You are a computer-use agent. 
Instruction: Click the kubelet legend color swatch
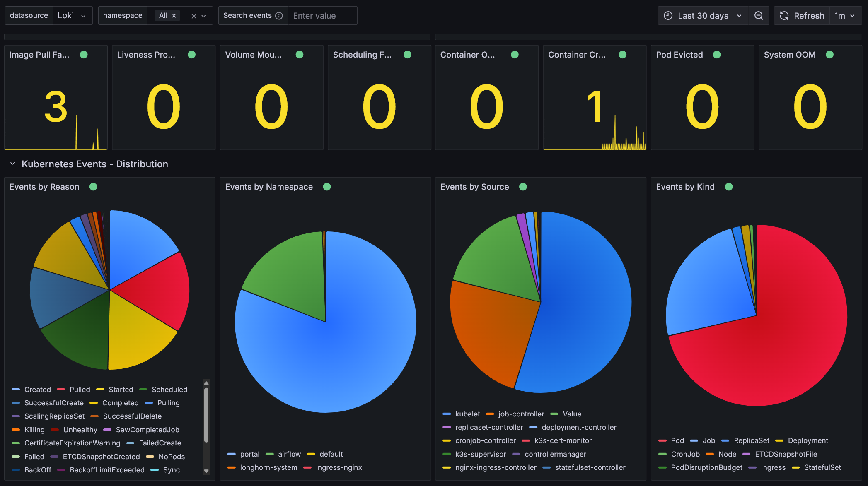[x=447, y=414]
